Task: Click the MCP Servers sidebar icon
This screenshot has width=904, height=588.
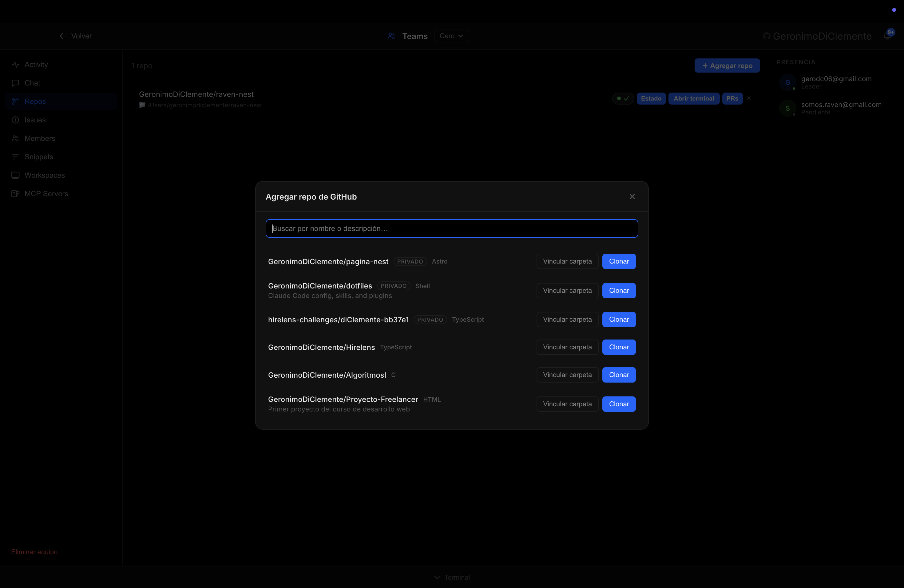Action: click(x=16, y=194)
